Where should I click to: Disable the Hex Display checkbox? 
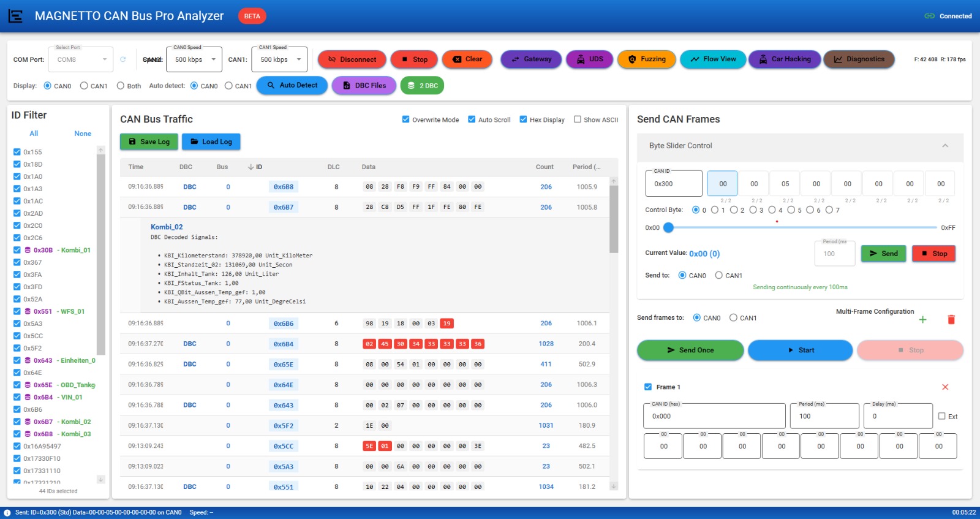pyautogui.click(x=523, y=119)
